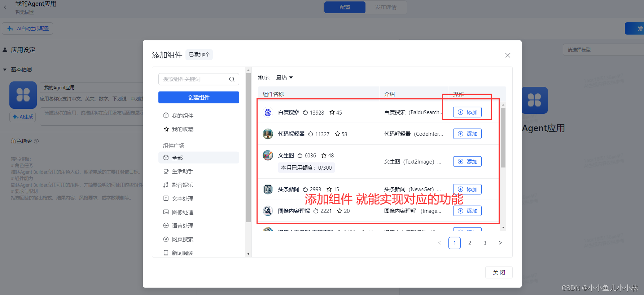The height and width of the screenshot is (295, 644).
Task: Open 我的收藏 in the sidebar
Action: click(x=199, y=129)
